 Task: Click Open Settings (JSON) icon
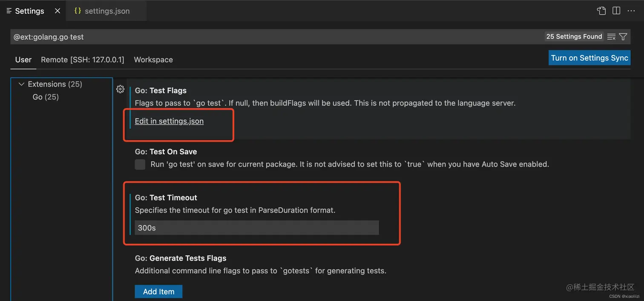[601, 11]
